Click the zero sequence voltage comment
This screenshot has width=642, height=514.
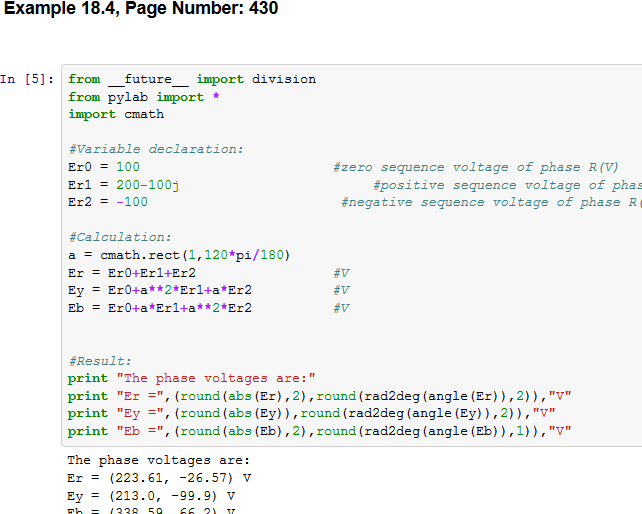coord(475,167)
